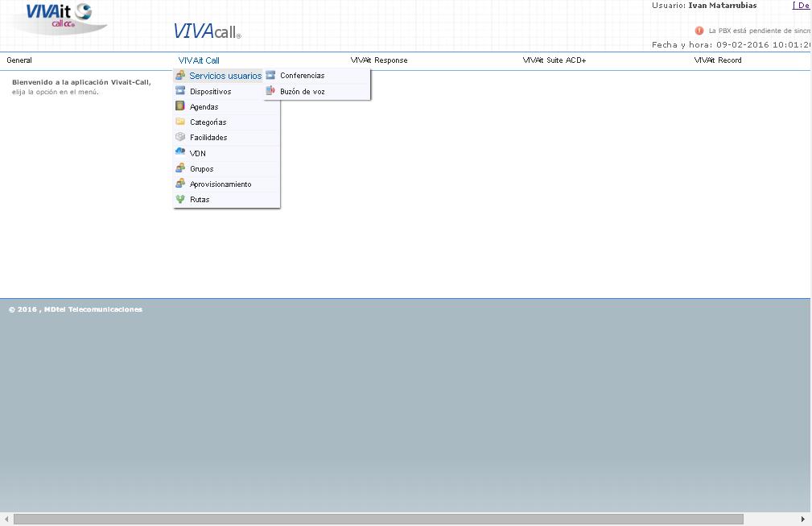Click the Dispositivos menu icon
This screenshot has height=526, width=812.
tap(180, 91)
